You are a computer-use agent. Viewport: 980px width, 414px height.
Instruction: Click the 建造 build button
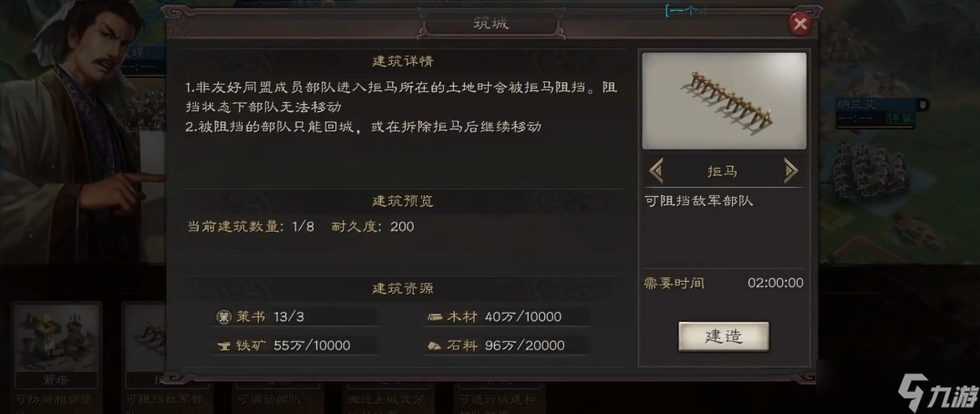tap(724, 336)
